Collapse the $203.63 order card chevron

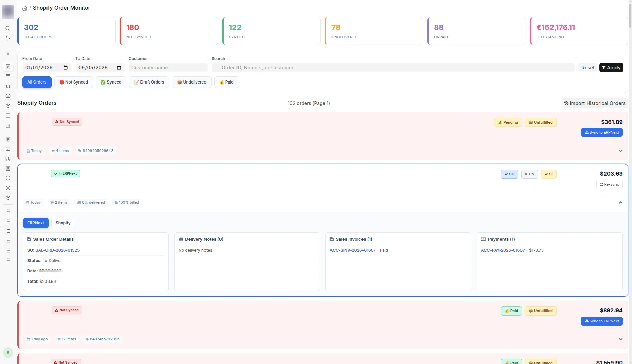[x=621, y=203]
